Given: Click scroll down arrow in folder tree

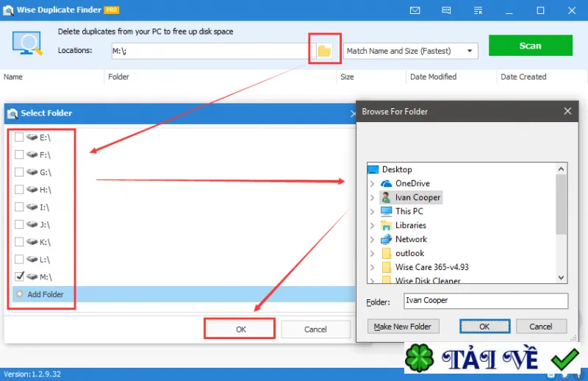Looking at the screenshot, I should [x=561, y=277].
